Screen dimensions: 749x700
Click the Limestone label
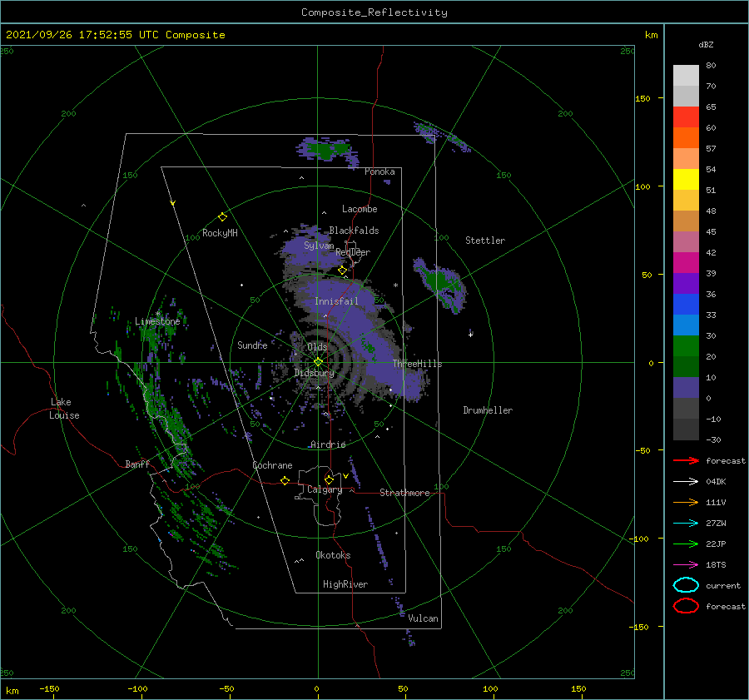pos(157,321)
